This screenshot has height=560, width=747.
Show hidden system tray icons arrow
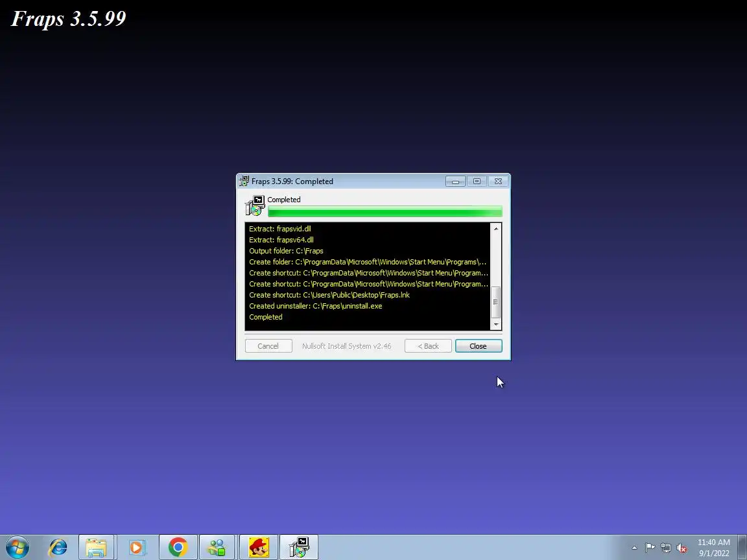click(634, 548)
